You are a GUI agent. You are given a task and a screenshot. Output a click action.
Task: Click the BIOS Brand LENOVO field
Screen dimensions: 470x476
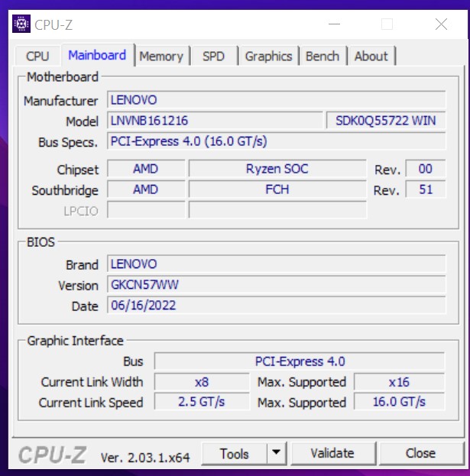coord(277,264)
